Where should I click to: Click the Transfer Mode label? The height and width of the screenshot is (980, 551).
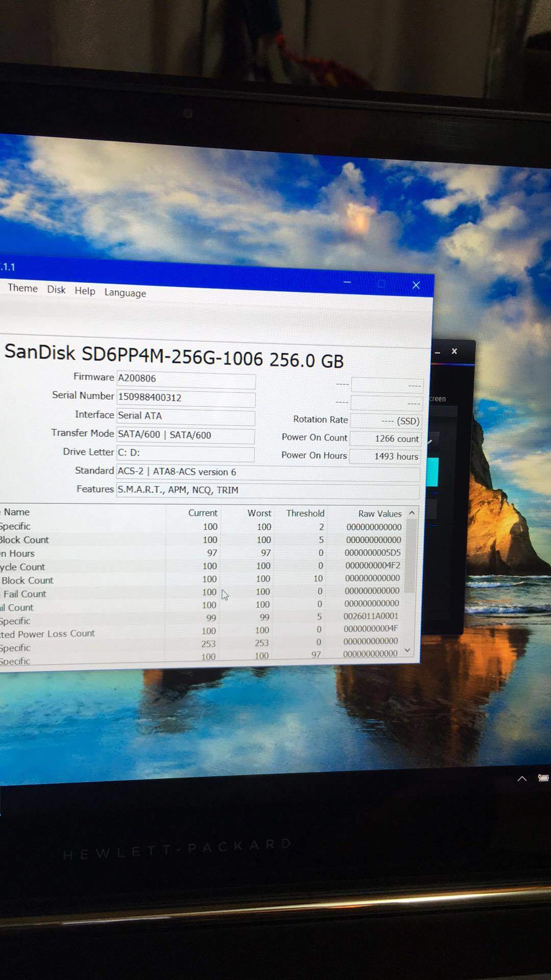pyautogui.click(x=83, y=433)
